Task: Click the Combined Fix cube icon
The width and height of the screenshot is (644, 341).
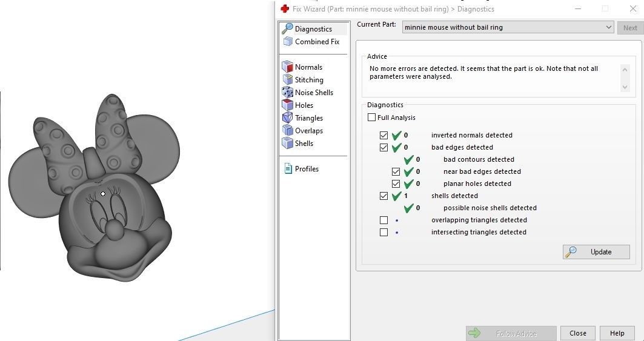Action: (x=288, y=42)
